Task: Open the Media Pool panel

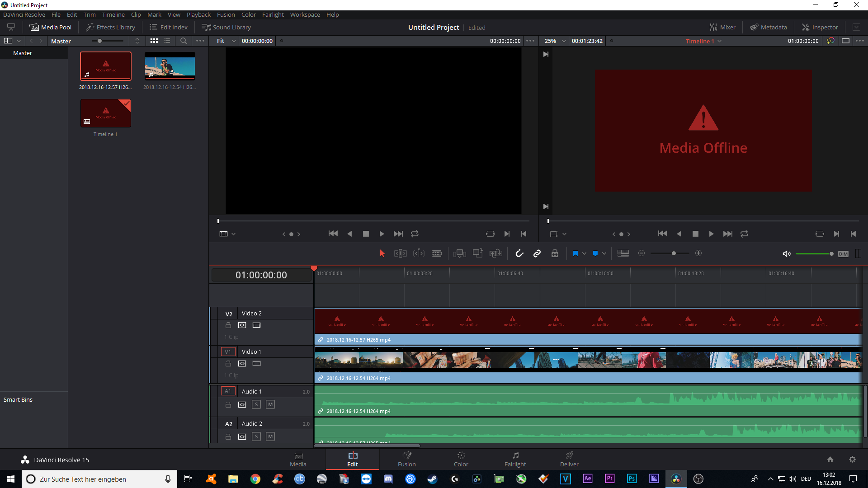Action: pyautogui.click(x=51, y=27)
